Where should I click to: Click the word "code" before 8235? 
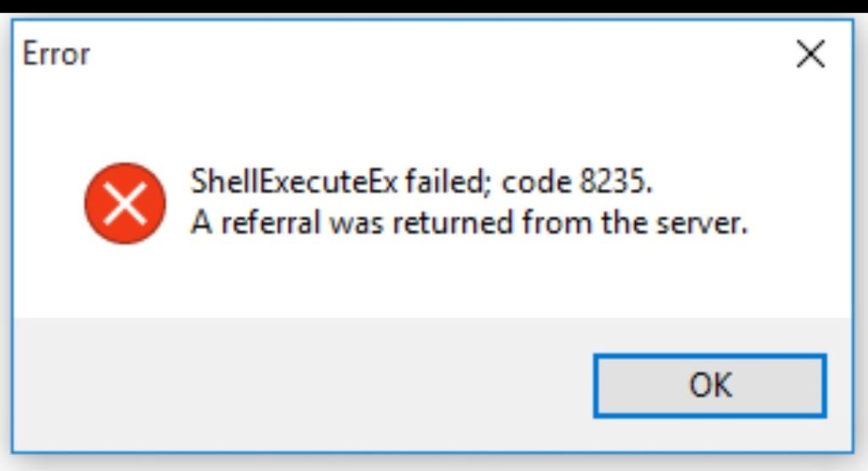coord(537,181)
